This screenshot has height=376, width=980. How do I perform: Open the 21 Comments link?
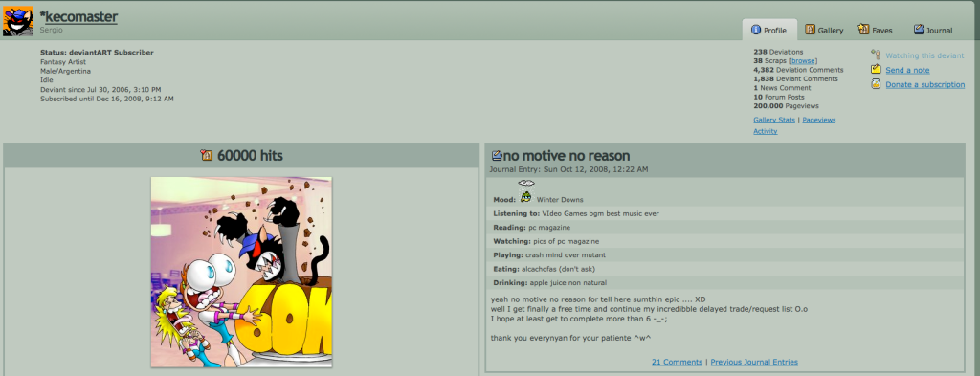[x=677, y=362]
